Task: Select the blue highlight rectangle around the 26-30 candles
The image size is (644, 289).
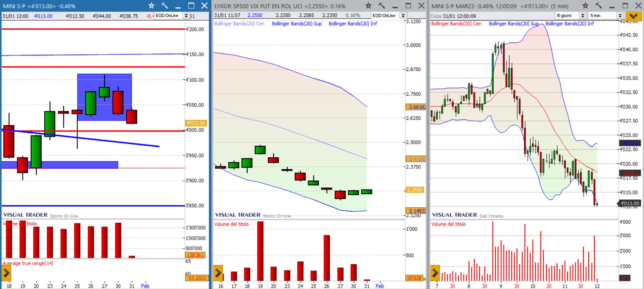Action: 105,97
